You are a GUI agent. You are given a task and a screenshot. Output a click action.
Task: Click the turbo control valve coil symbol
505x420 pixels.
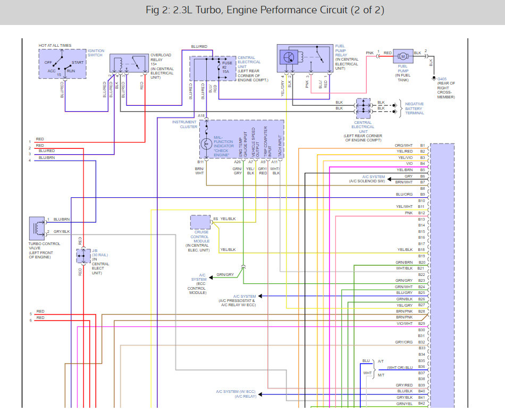37,229
